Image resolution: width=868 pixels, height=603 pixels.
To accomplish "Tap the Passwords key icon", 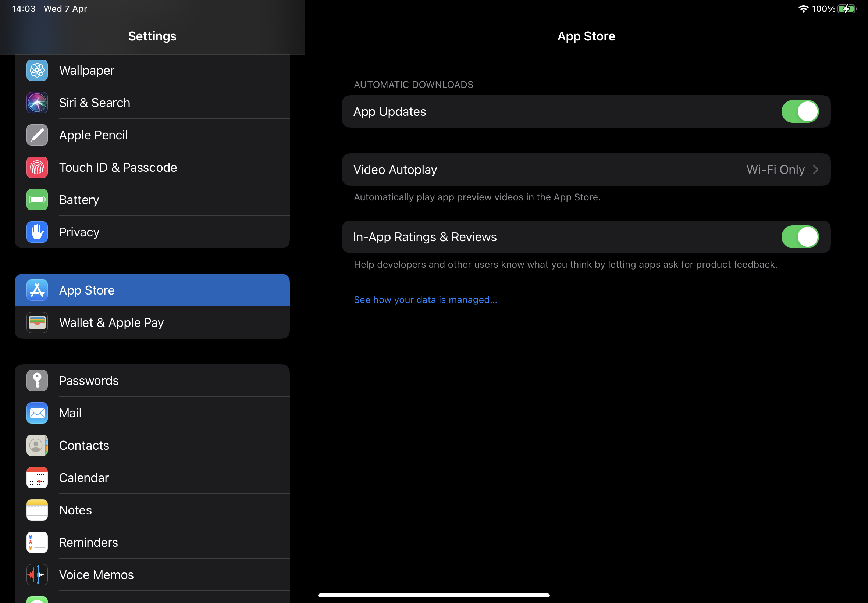I will 37,381.
